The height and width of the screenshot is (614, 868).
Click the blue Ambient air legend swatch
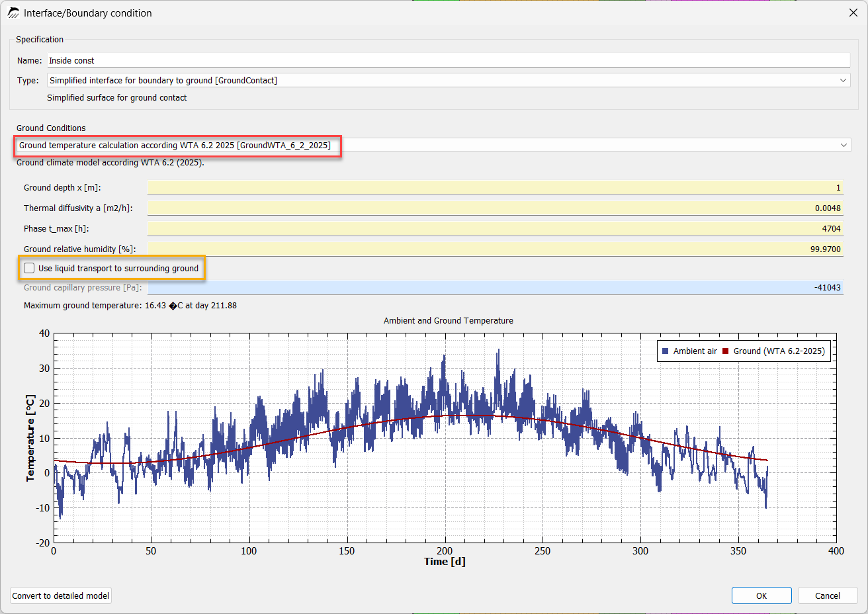[666, 351]
